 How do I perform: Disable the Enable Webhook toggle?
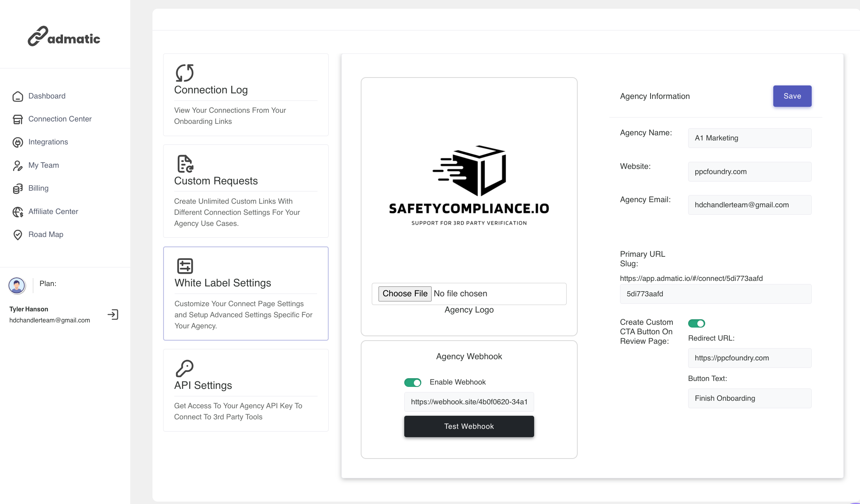coord(413,383)
